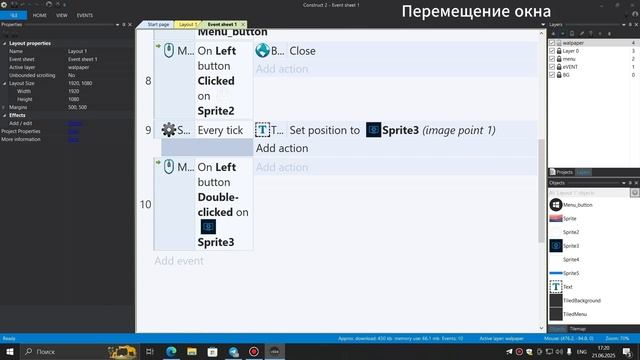The image size is (640, 360).
Task: Open document tabs list dropdown arrow
Action: pyautogui.click(x=543, y=24)
